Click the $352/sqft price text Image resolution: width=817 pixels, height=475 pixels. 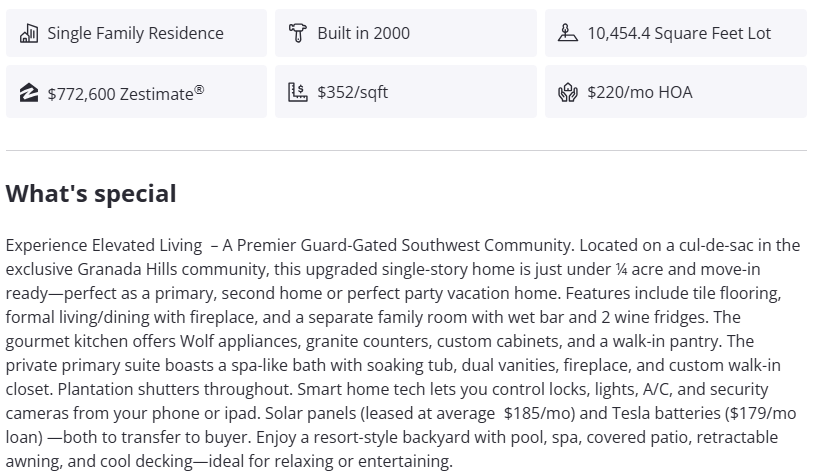pos(352,93)
